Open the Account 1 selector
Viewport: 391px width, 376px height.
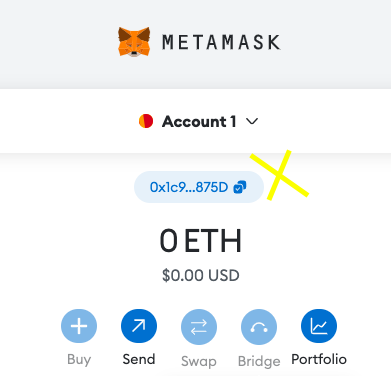point(199,121)
